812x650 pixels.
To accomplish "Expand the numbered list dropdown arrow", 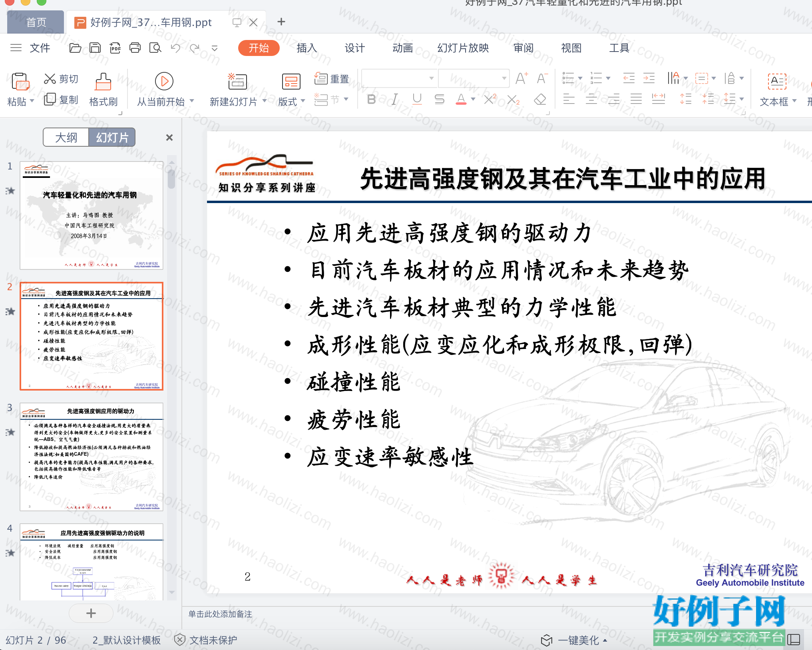I will tap(608, 78).
